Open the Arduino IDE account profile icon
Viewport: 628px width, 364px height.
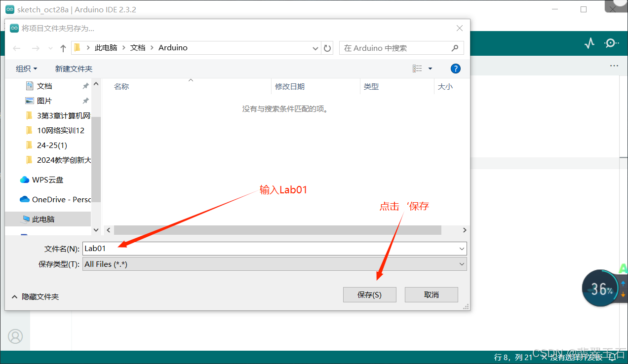point(15,336)
